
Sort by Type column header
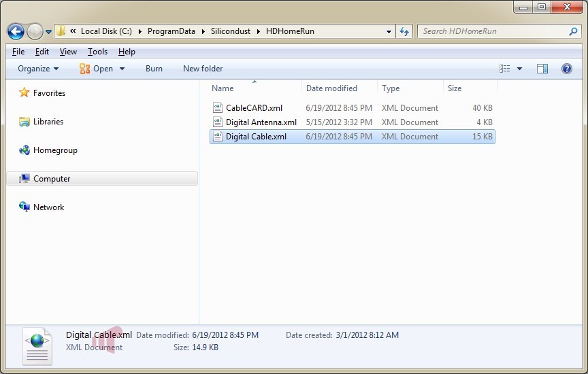coord(391,88)
